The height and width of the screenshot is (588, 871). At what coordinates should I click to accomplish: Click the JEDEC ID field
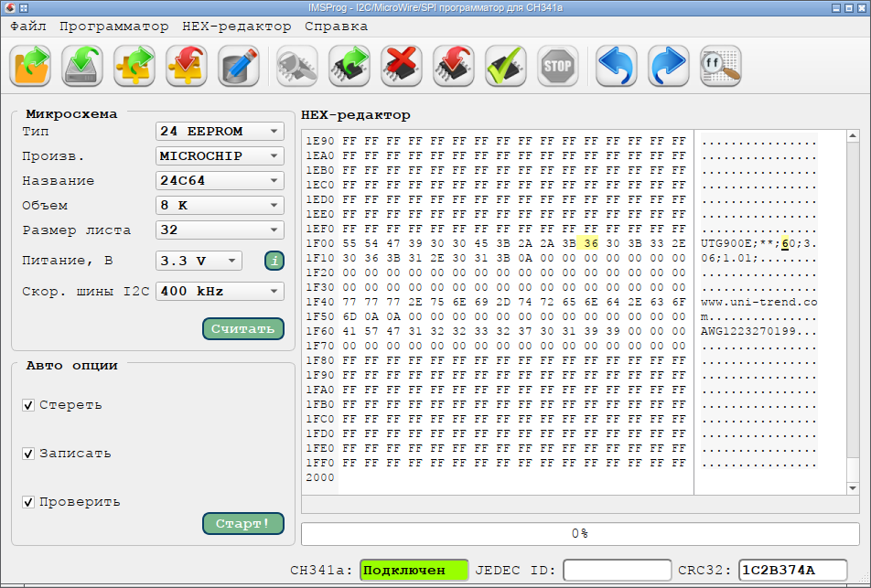click(x=618, y=571)
